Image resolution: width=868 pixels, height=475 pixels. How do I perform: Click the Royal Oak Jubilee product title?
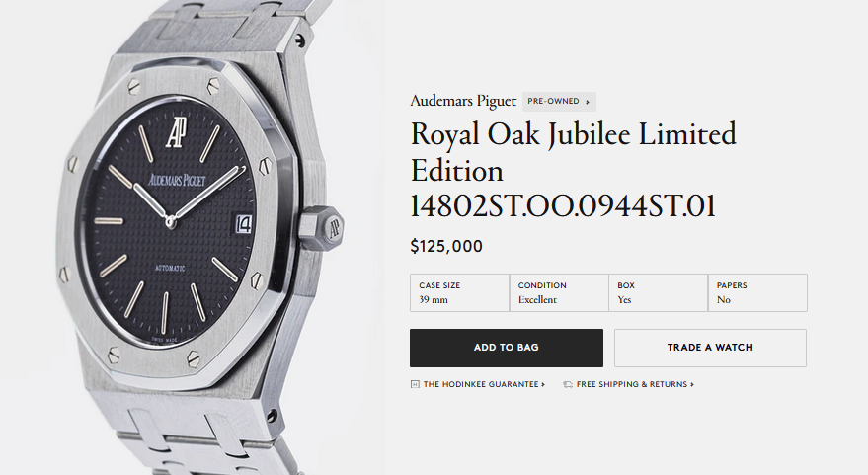click(574, 170)
